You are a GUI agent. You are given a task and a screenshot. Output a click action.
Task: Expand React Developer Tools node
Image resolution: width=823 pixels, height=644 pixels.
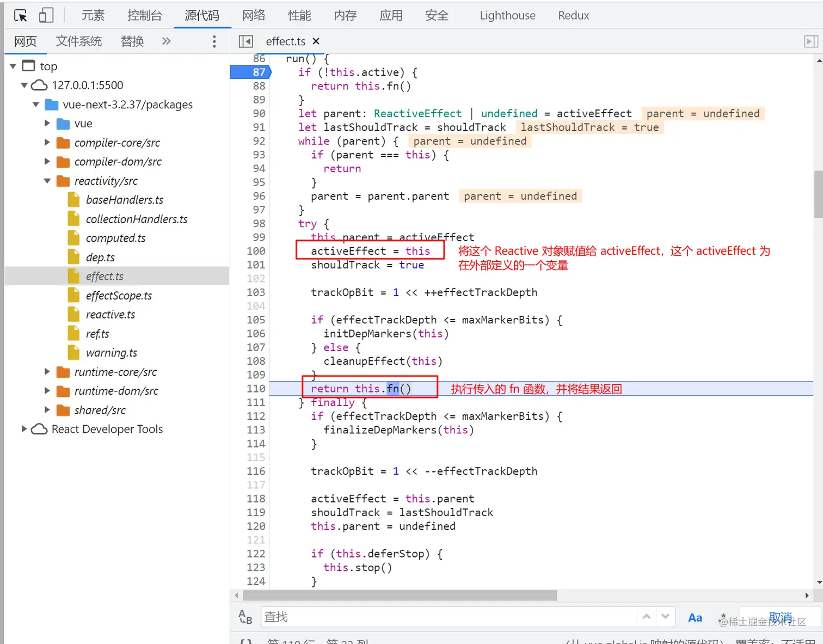[x=24, y=429]
